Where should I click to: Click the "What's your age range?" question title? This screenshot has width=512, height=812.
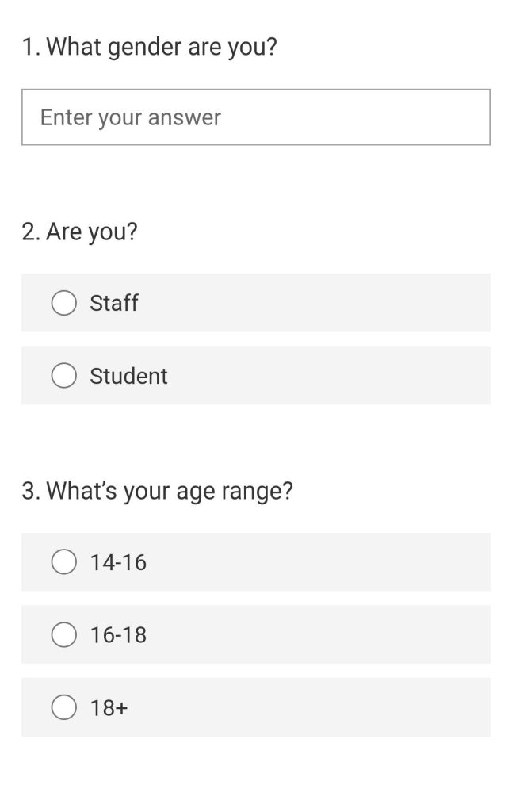pos(170,491)
